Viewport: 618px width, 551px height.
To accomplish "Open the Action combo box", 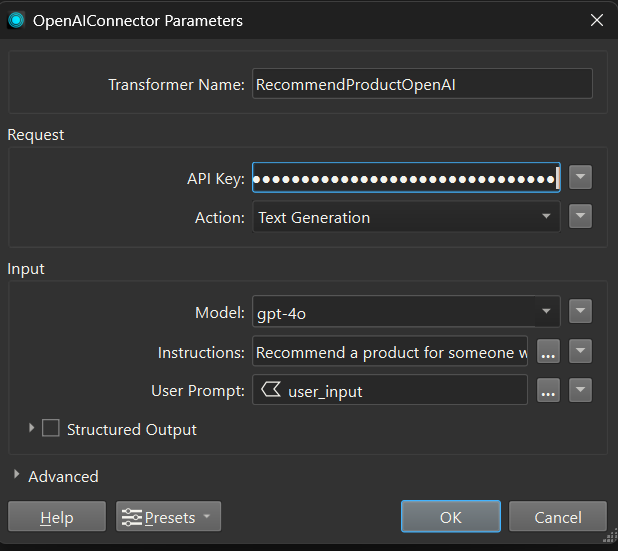I will click(x=406, y=217).
